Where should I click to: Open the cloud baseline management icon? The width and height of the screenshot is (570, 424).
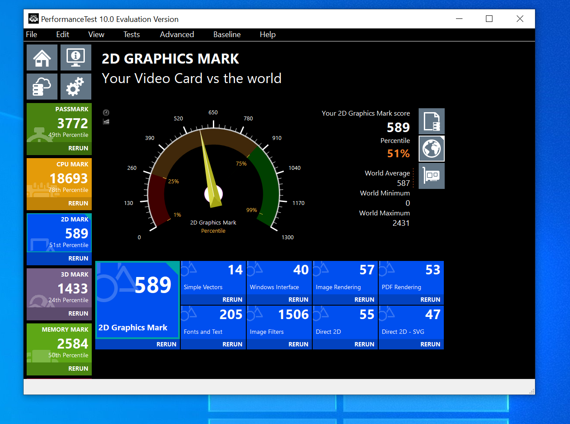[42, 87]
